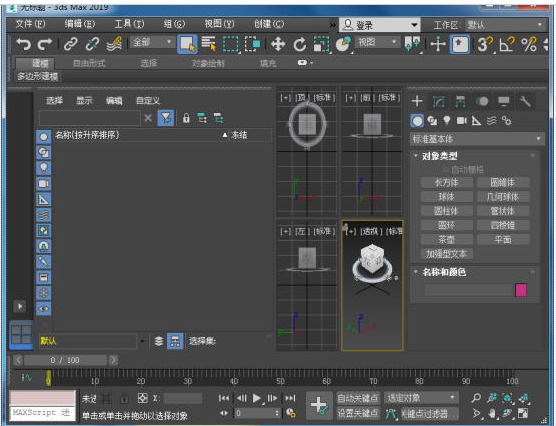Open the selection filter 全部 dropdown
556x426 pixels.
pos(151,42)
